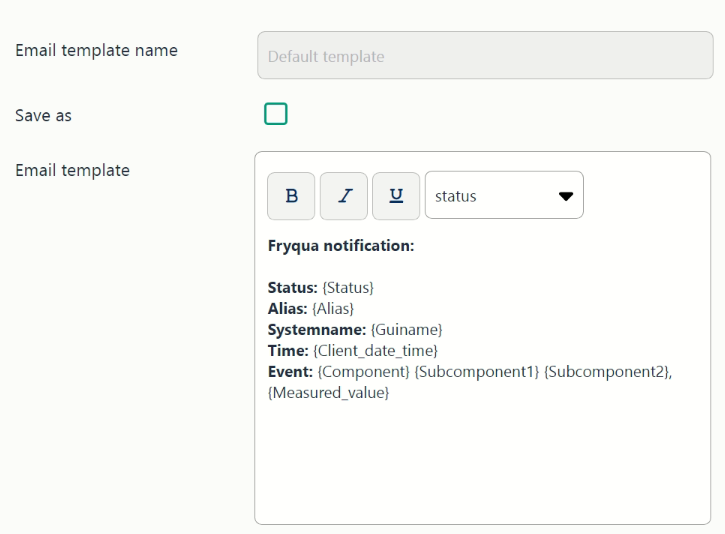
Task: Toggle italic formatting button
Action: coord(344,196)
